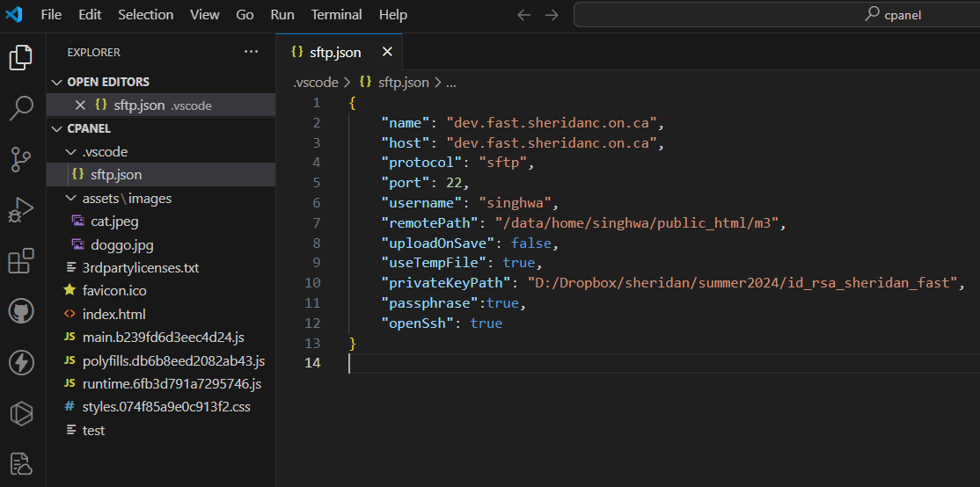Click the lightning bolt activity bar icon
The height and width of the screenshot is (487, 980).
[21, 362]
